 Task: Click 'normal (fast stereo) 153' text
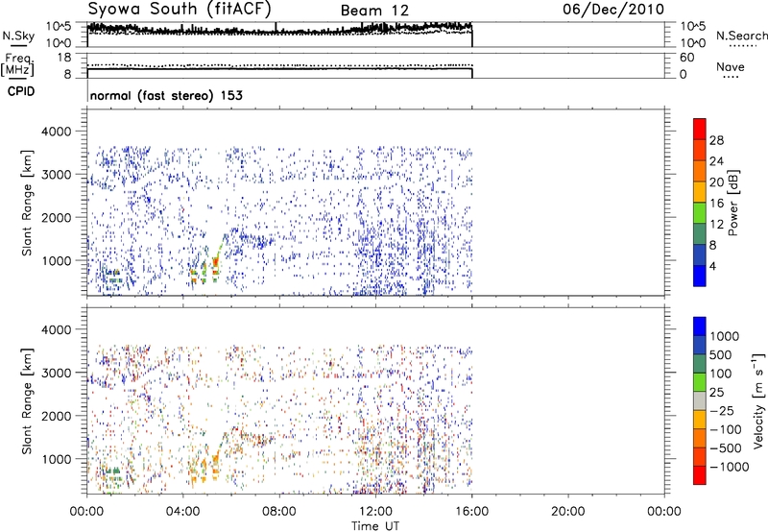pyautogui.click(x=166, y=95)
